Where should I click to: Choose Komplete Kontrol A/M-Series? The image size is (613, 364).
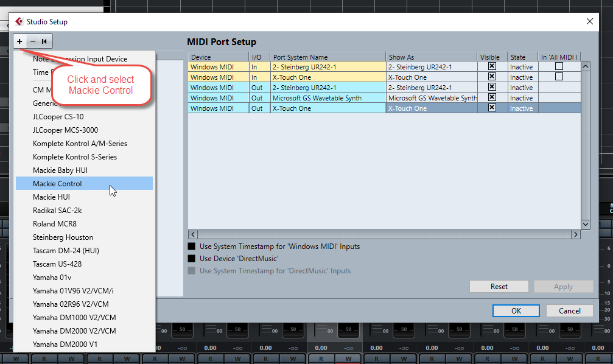pyautogui.click(x=84, y=144)
